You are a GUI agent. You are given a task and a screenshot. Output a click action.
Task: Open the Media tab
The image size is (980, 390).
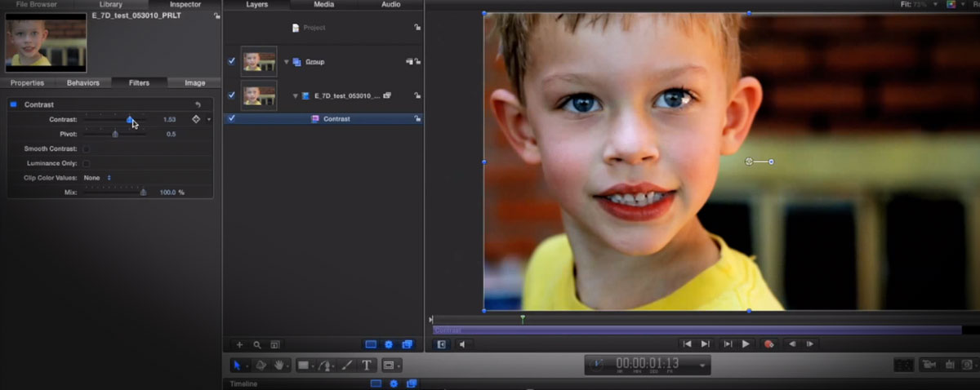click(323, 4)
